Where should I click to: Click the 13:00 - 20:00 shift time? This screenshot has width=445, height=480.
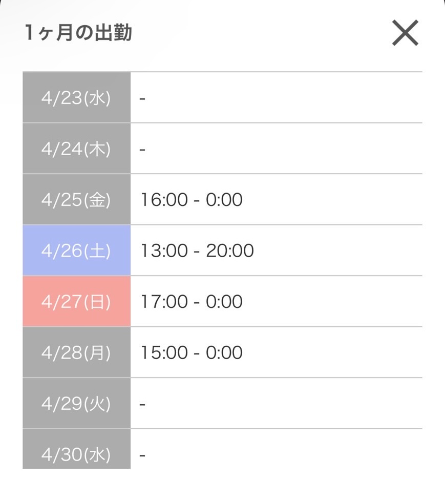point(197,251)
